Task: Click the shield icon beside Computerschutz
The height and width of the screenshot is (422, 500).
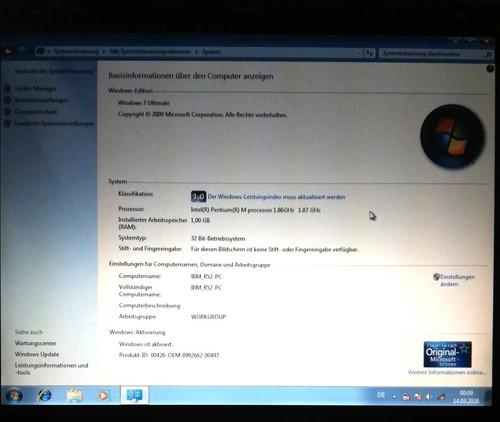Action: pos(7,112)
